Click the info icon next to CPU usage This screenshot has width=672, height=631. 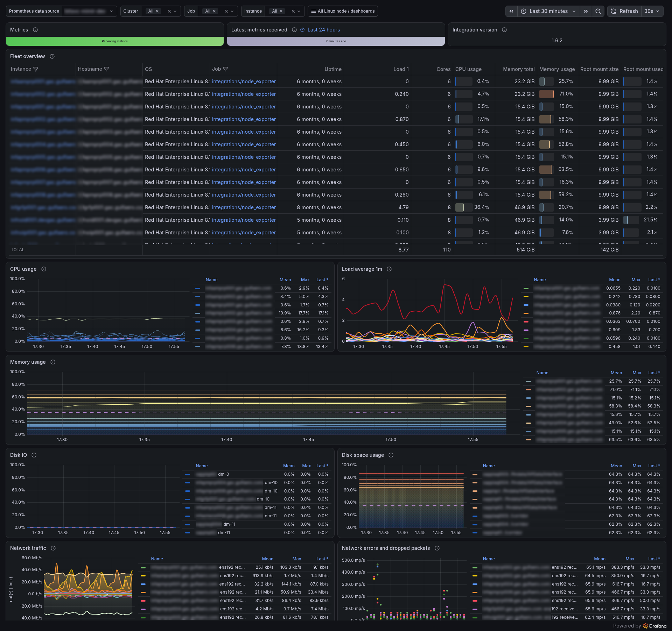(x=44, y=269)
